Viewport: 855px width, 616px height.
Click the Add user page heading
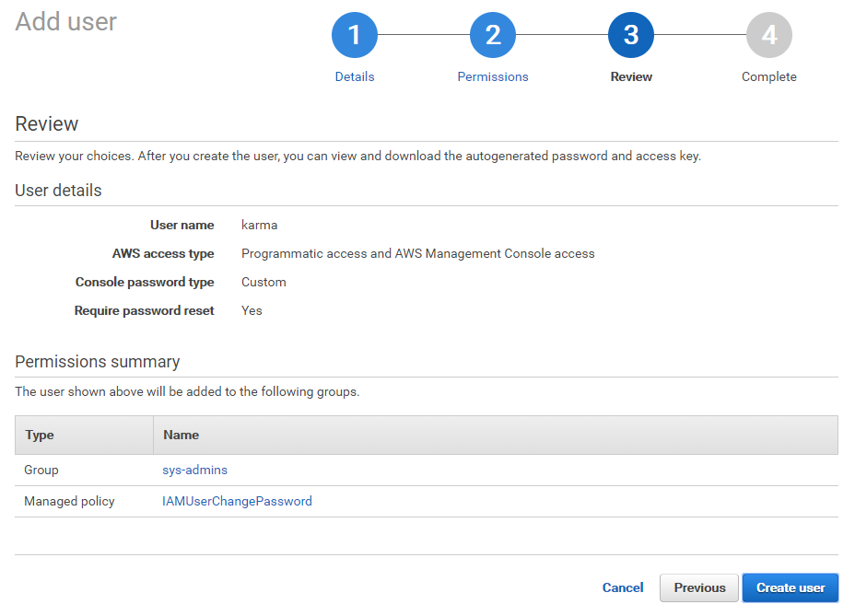(x=66, y=21)
